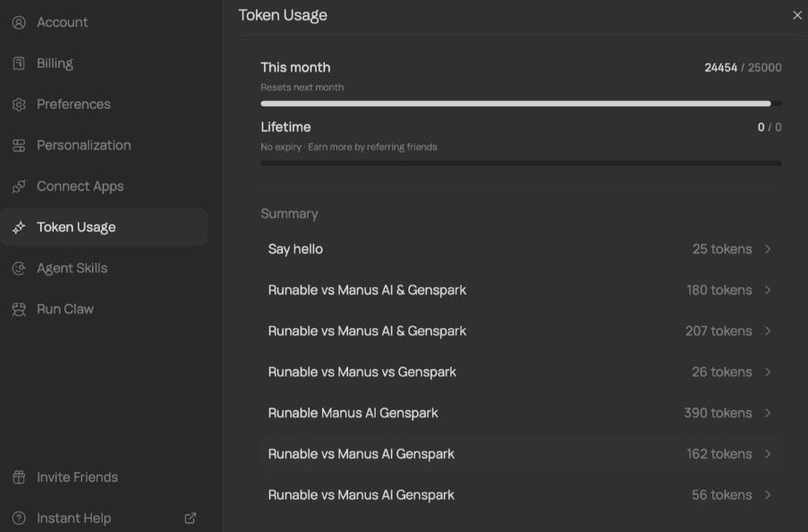808x532 pixels.
Task: Click the Agent Skills icon
Action: pyautogui.click(x=19, y=268)
